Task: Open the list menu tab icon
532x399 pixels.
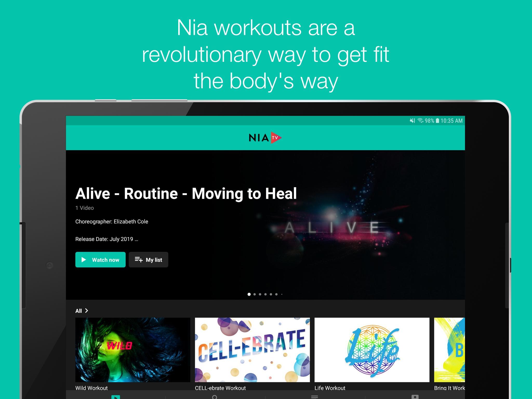Action: tap(315, 397)
